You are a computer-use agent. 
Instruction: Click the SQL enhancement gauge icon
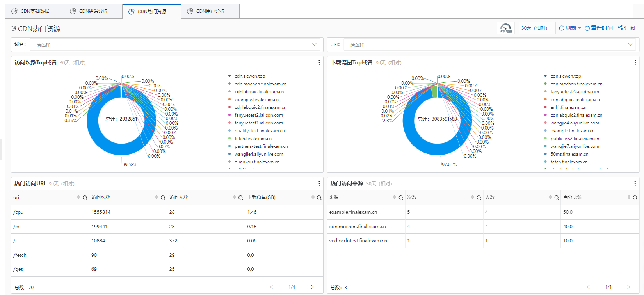pos(506,28)
